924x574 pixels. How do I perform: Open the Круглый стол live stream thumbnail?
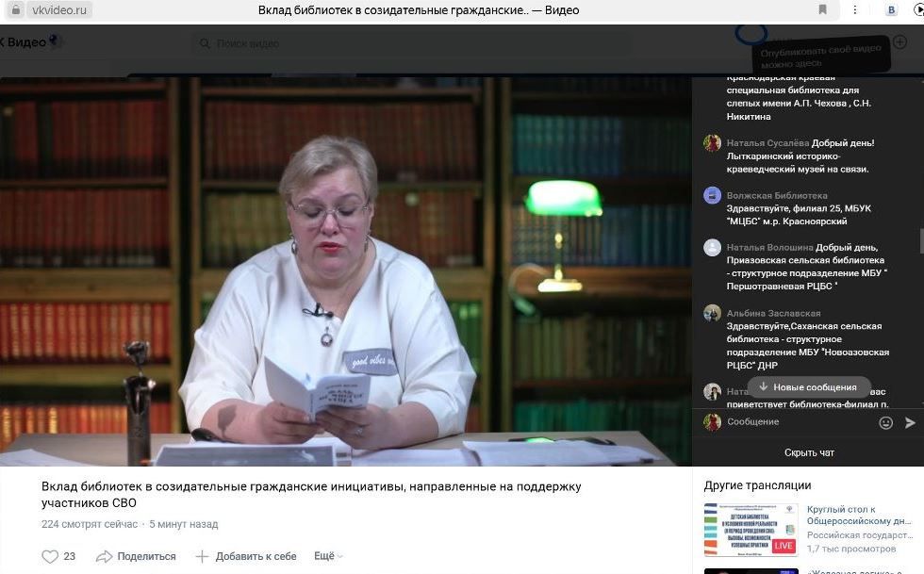coord(751,529)
